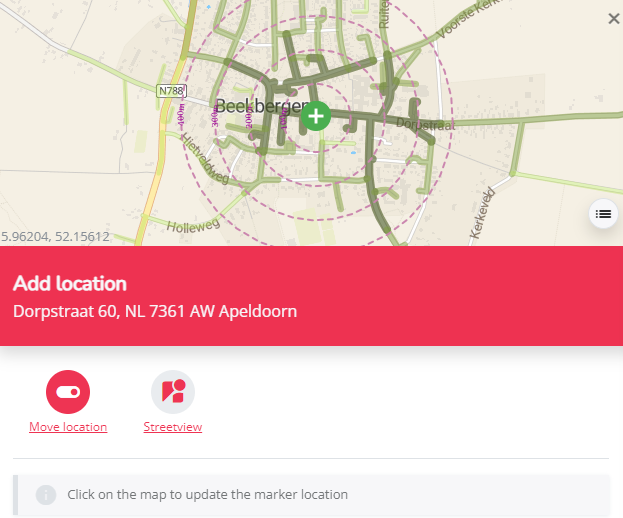Click the Hietveldweg street label on the map

click(x=205, y=158)
